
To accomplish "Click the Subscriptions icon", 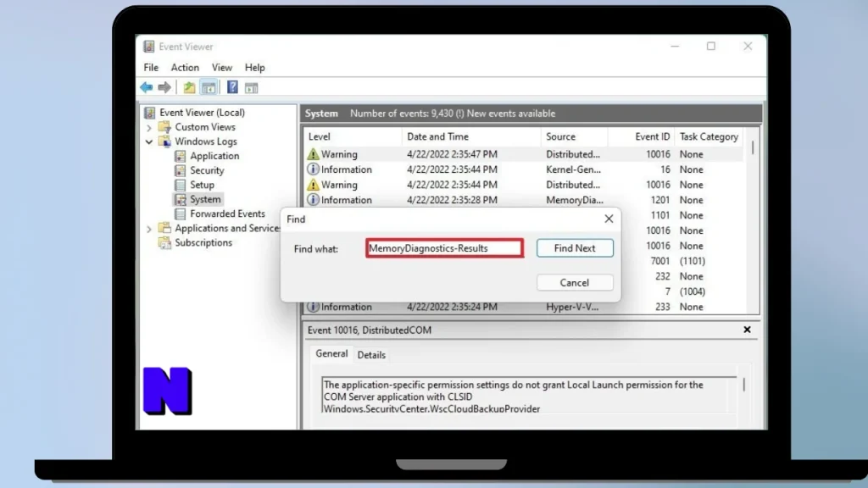I will (164, 242).
